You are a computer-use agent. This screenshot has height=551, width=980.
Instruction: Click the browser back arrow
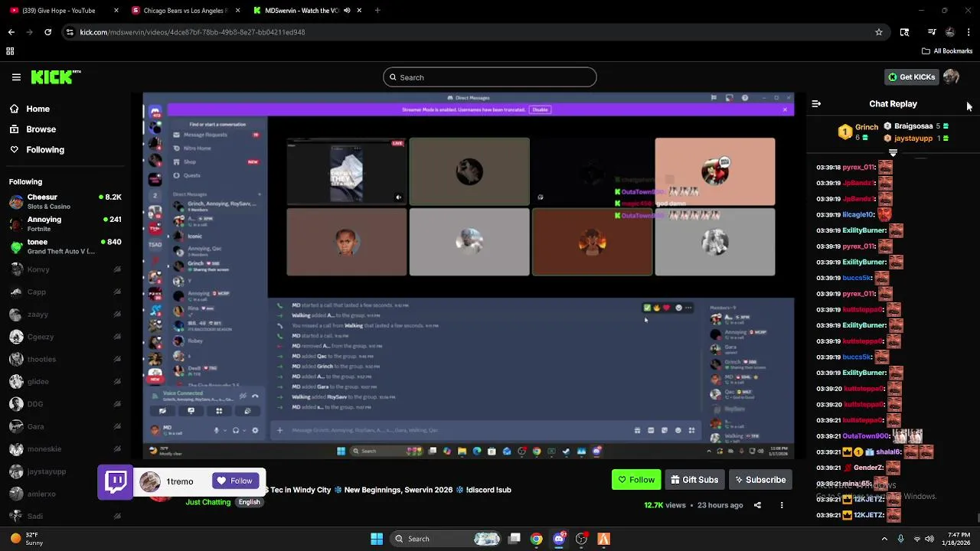(11, 32)
